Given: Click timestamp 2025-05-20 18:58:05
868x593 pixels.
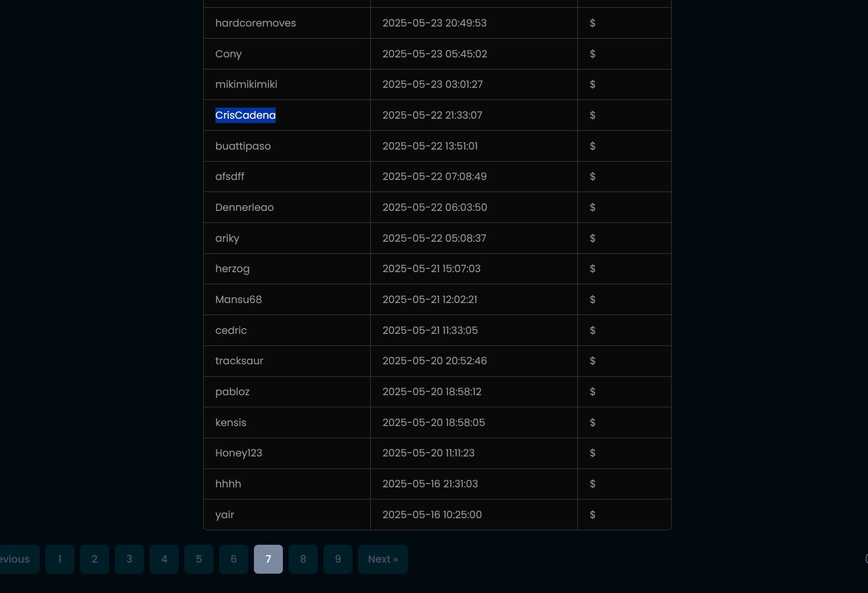Looking at the screenshot, I should pyautogui.click(x=434, y=423).
